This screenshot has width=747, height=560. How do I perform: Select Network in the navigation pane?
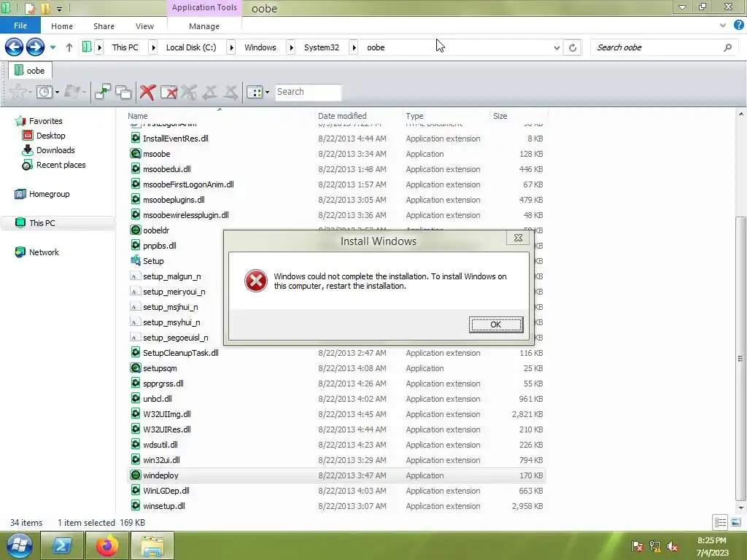44,252
